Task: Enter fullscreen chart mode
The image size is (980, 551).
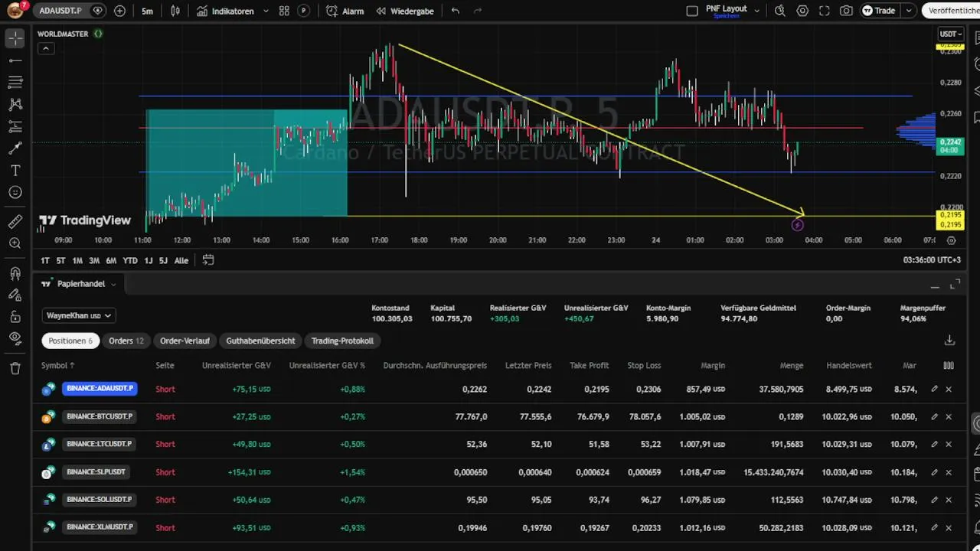Action: [824, 11]
